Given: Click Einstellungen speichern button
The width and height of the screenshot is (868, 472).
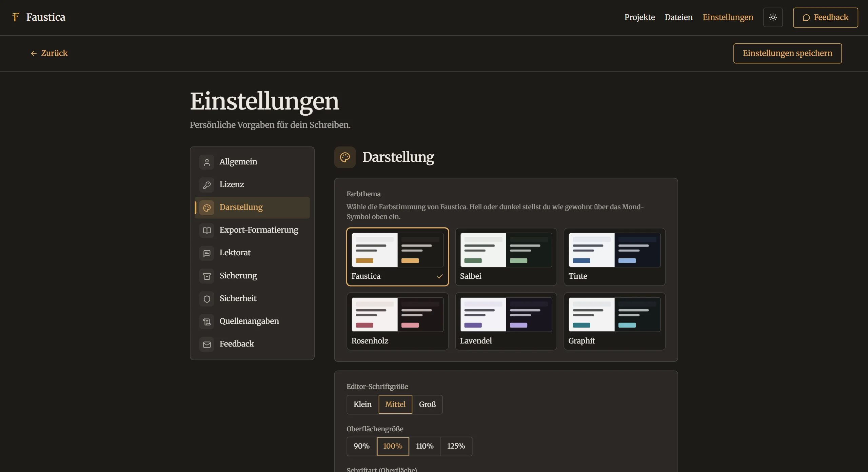Looking at the screenshot, I should [x=787, y=53].
